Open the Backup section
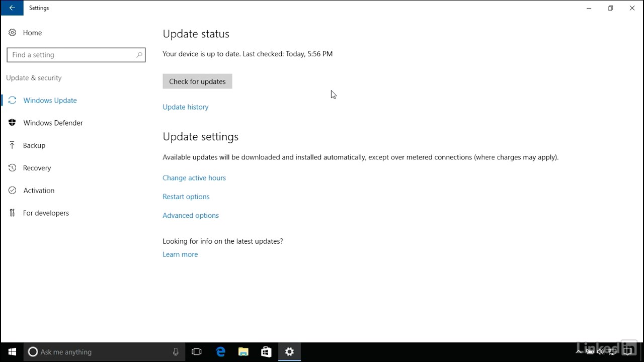This screenshot has width=644, height=362. tap(34, 145)
